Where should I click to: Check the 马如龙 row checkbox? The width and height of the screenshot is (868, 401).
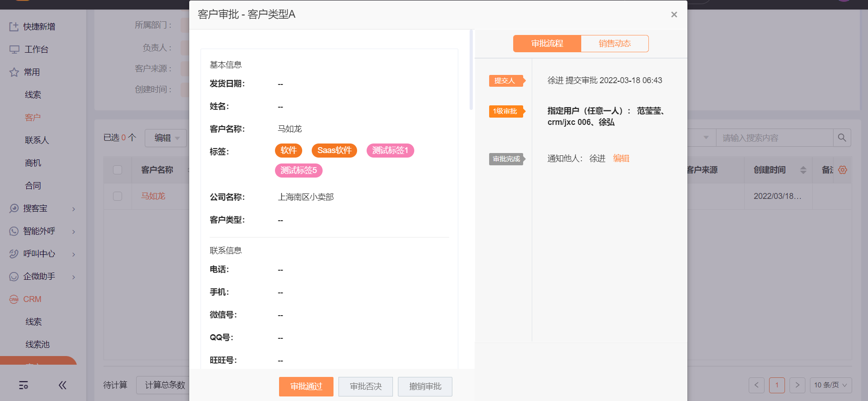click(118, 196)
